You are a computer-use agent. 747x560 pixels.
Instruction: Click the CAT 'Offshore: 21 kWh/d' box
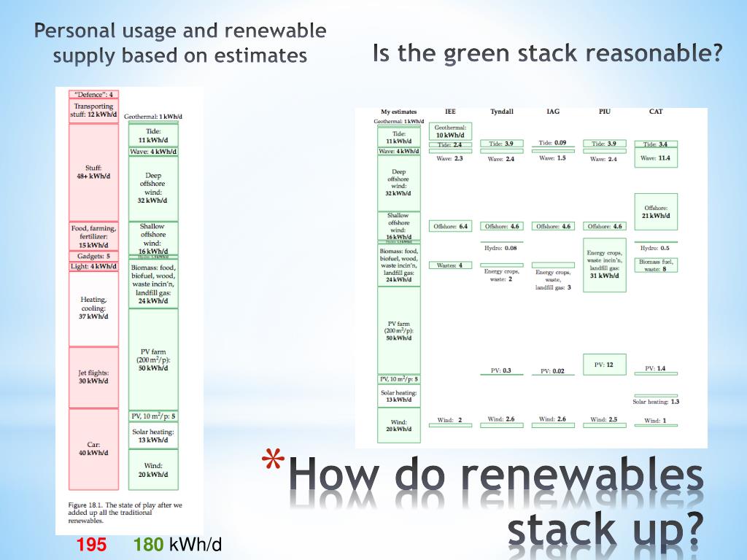tap(656, 212)
